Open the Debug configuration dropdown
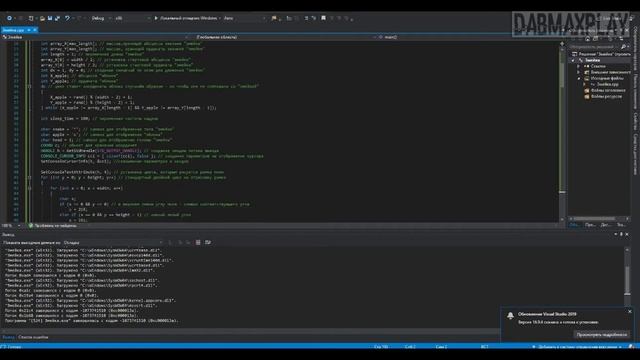 (x=100, y=18)
